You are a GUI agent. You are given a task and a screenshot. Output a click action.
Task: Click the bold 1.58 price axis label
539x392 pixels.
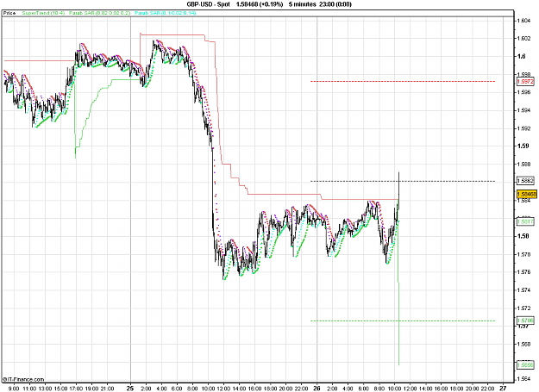click(523, 236)
